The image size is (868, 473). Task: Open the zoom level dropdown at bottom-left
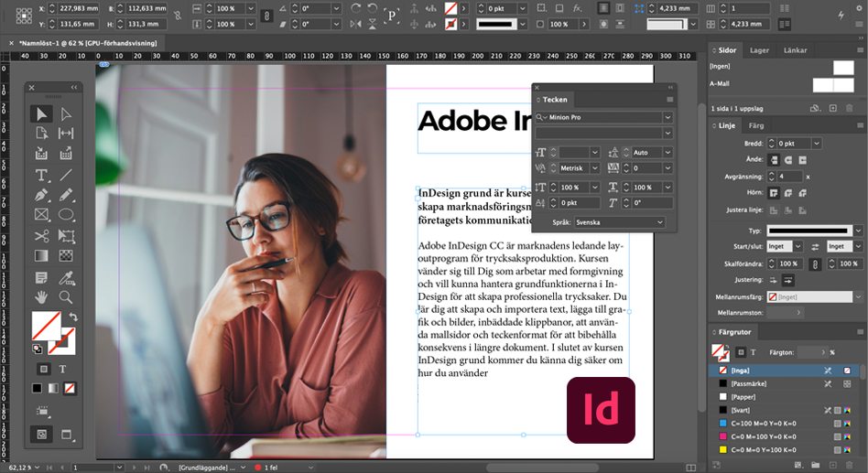[x=38, y=468]
